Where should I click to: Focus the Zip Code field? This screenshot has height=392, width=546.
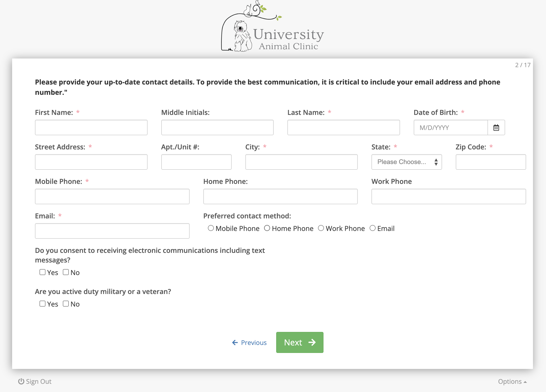click(x=491, y=162)
